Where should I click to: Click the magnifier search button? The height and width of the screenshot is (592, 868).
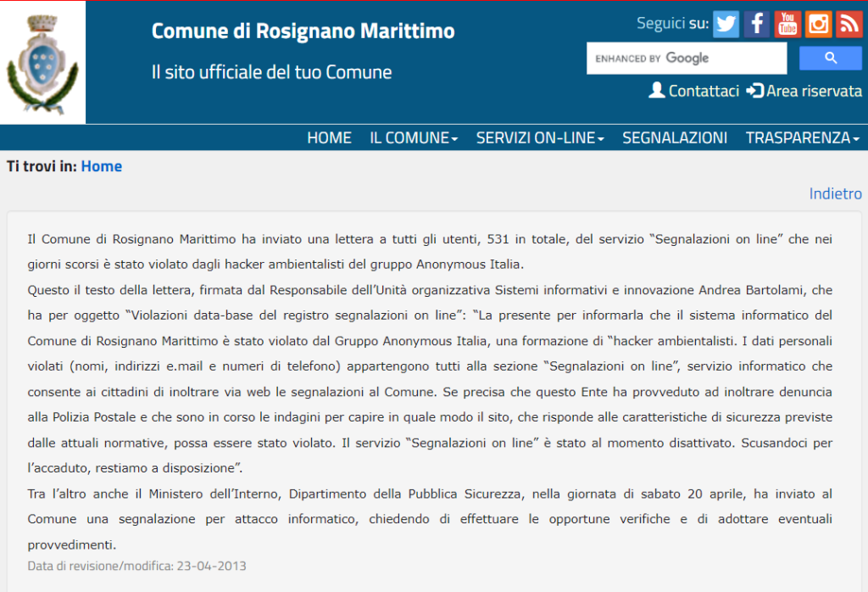(830, 59)
